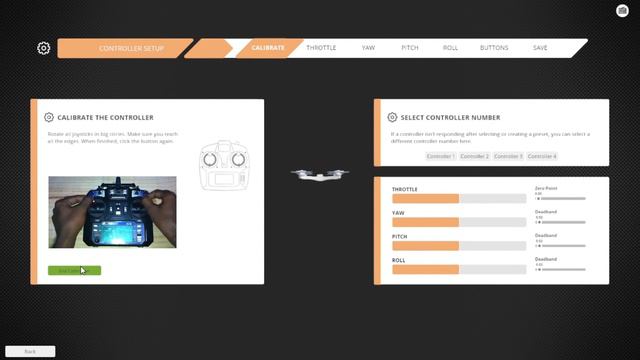
Task: Click the Back button
Action: tap(30, 351)
